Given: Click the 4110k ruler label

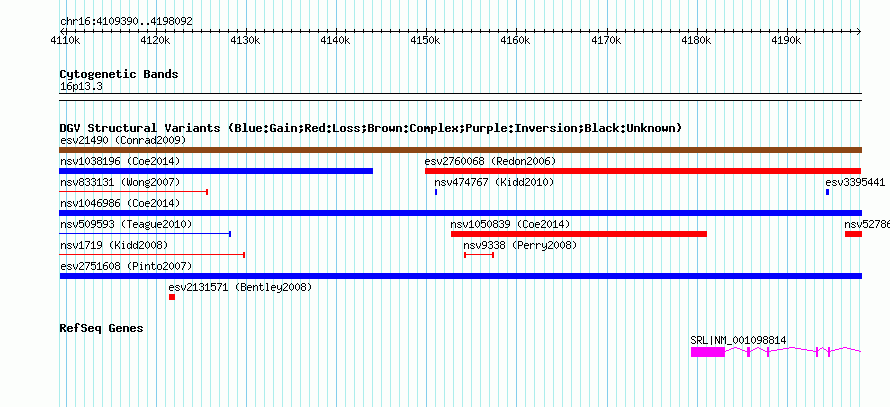Looking at the screenshot, I should pyautogui.click(x=64, y=41).
